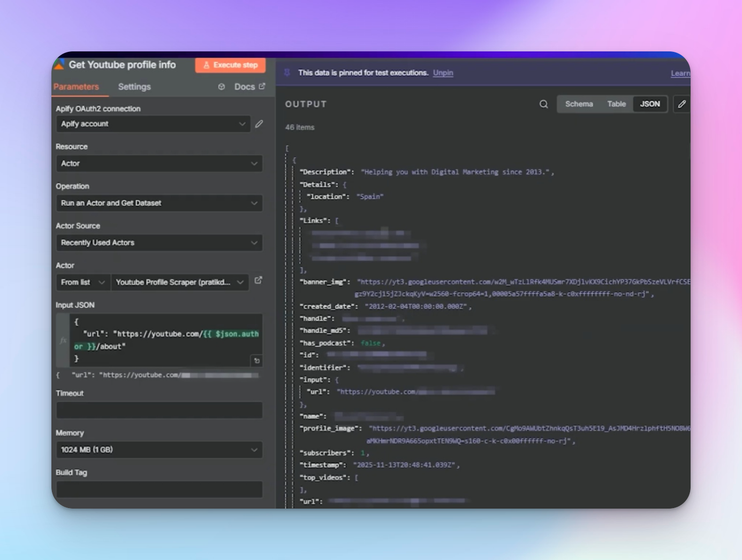Collapse the "top_videos" JSON array
The height and width of the screenshot is (560, 742).
(357, 478)
